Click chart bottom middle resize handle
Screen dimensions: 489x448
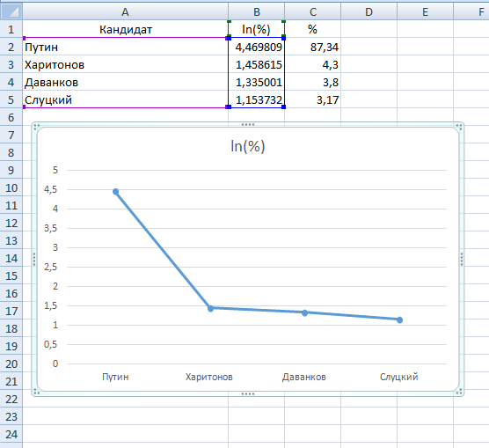[248, 393]
